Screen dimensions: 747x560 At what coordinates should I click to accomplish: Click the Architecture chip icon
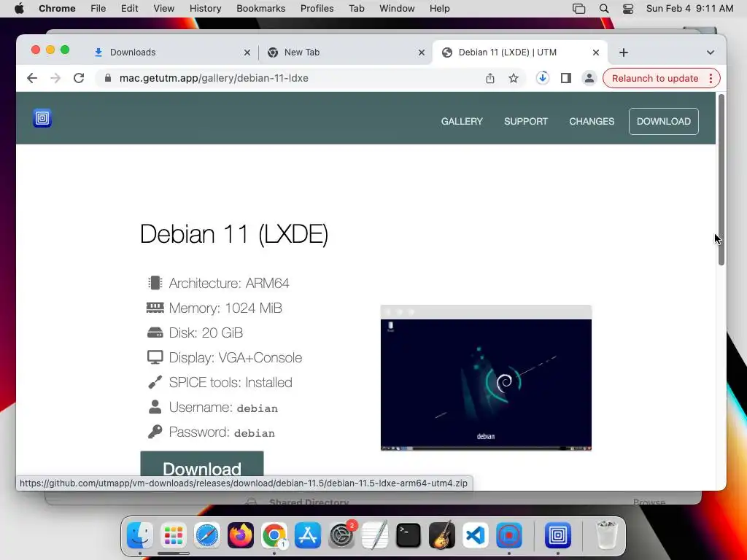155,283
